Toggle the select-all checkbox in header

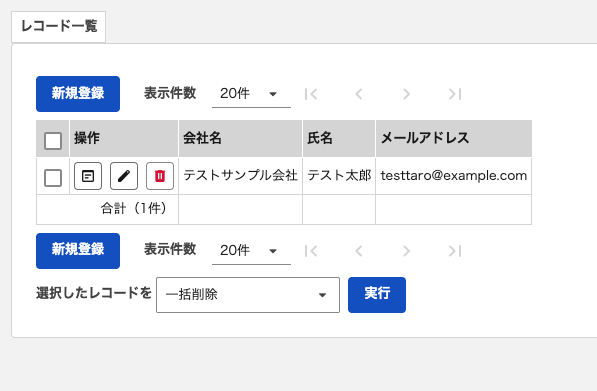coord(53,141)
